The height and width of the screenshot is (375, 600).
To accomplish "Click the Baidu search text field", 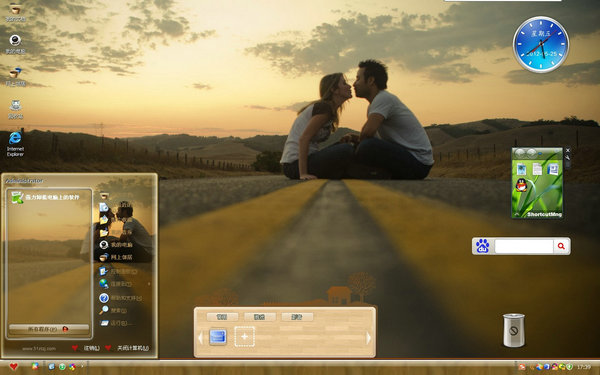I will [x=523, y=246].
